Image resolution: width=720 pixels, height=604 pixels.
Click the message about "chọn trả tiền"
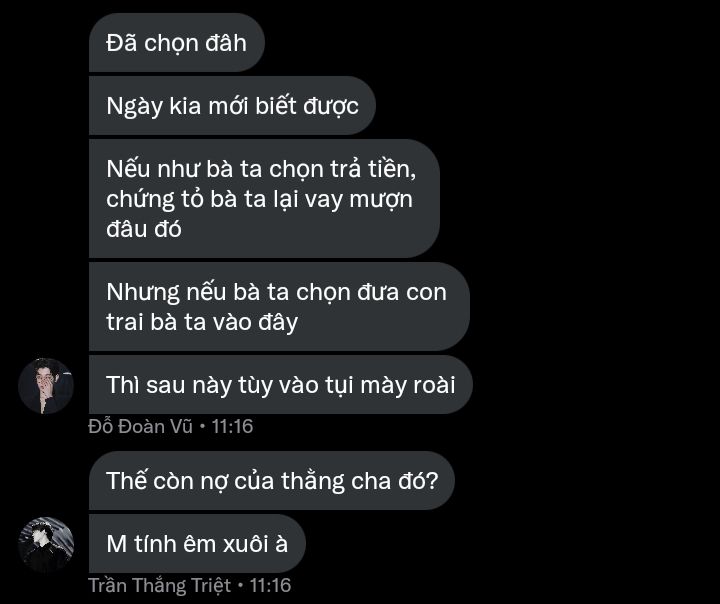pyautogui.click(x=264, y=198)
